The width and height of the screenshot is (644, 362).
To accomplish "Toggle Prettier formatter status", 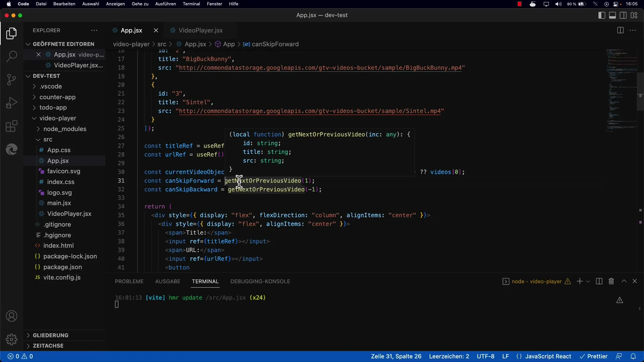I will click(x=593, y=356).
